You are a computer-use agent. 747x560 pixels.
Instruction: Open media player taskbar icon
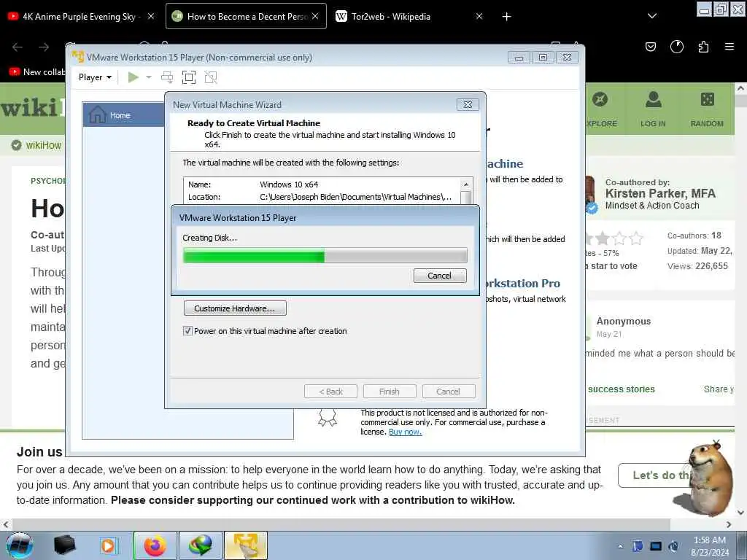[108, 545]
